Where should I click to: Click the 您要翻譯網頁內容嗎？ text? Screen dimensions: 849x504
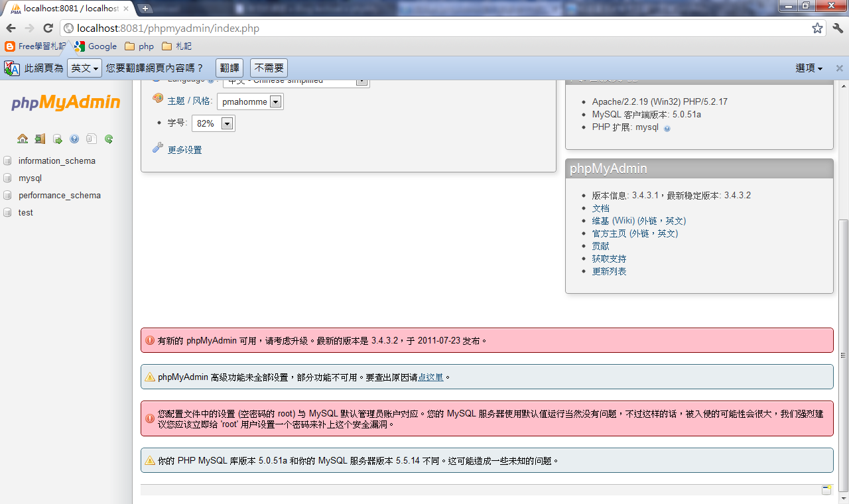(x=155, y=68)
